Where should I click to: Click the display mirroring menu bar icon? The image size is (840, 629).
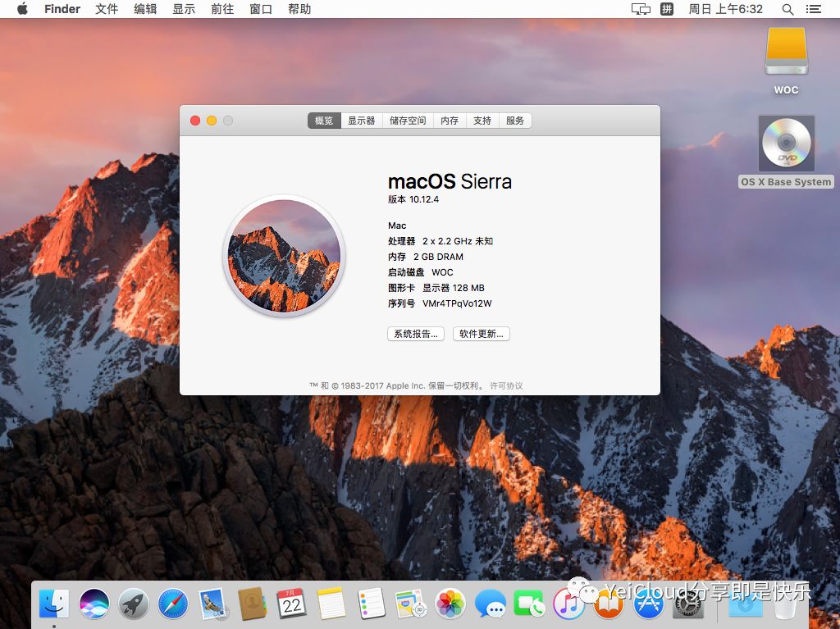[x=641, y=9]
